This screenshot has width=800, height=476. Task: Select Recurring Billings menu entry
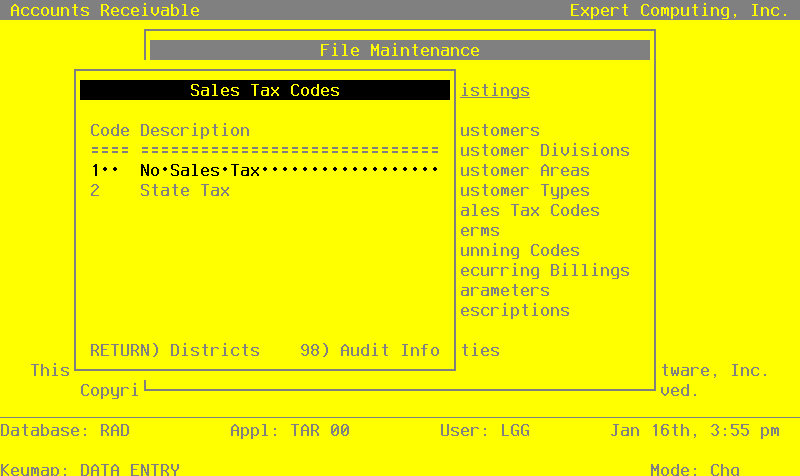545,270
